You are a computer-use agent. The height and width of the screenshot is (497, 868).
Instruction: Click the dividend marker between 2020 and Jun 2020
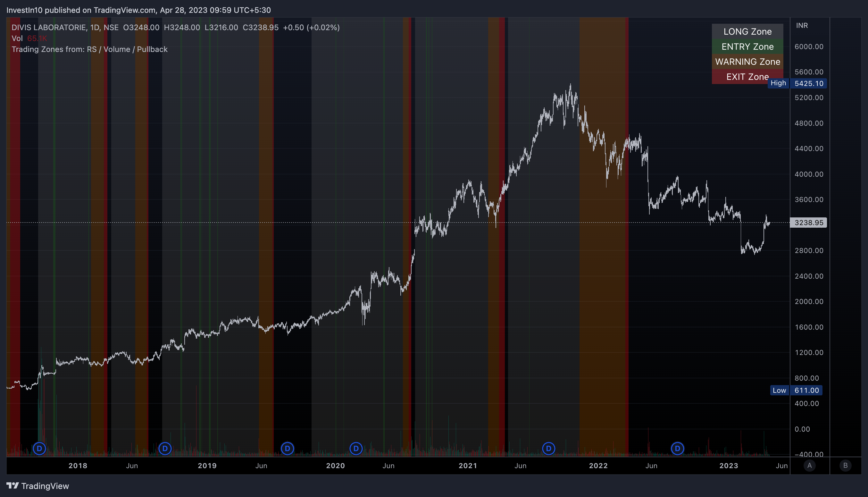356,448
